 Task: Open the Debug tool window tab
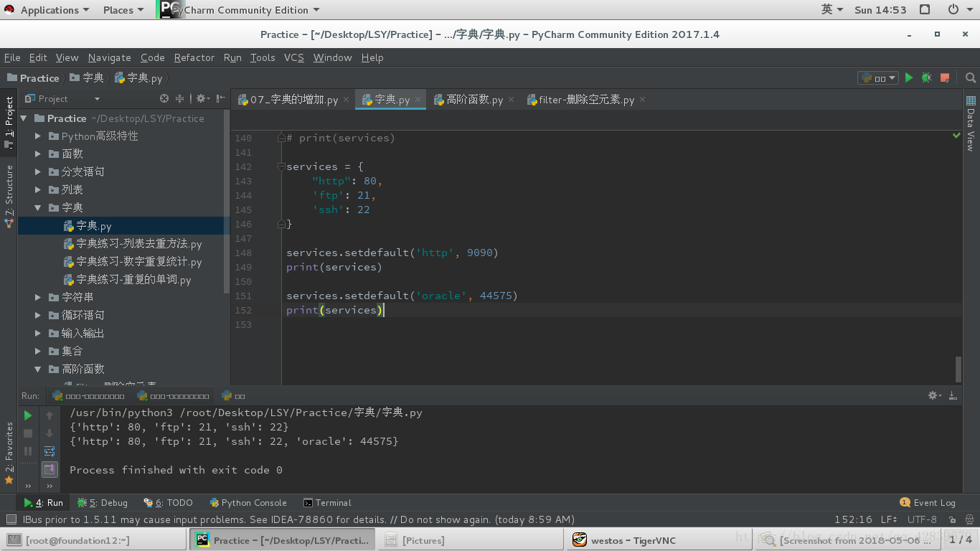pos(103,503)
